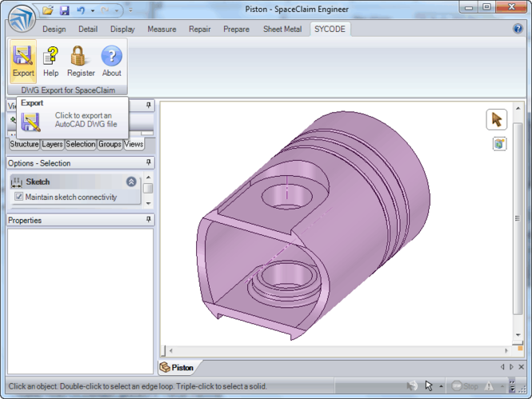This screenshot has width=532, height=399.
Task: Toggle pin on the top Structure panel
Action: click(x=148, y=105)
